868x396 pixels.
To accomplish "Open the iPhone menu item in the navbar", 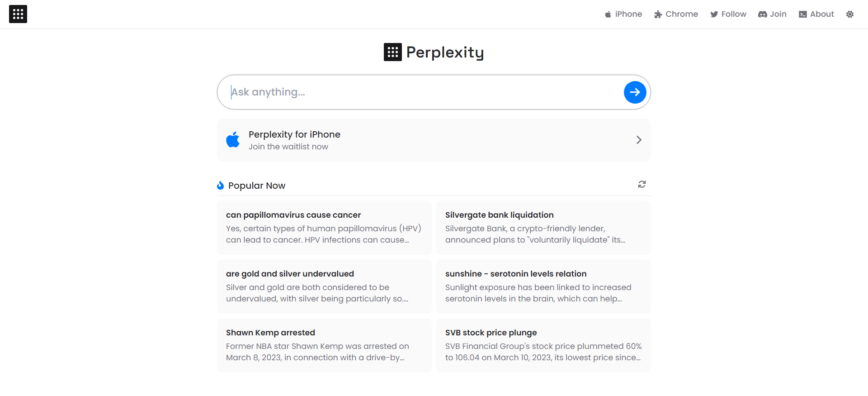I will (x=628, y=14).
